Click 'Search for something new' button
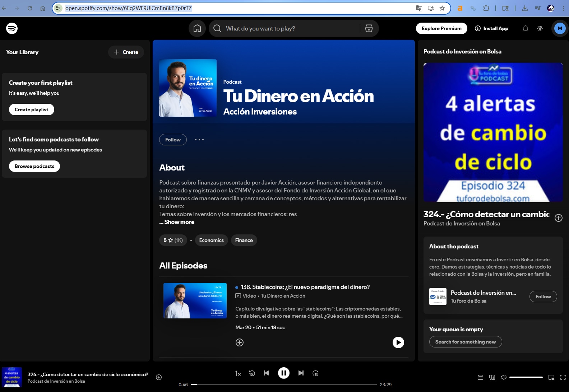Screen dimensions: 569x392 [x=466, y=342]
